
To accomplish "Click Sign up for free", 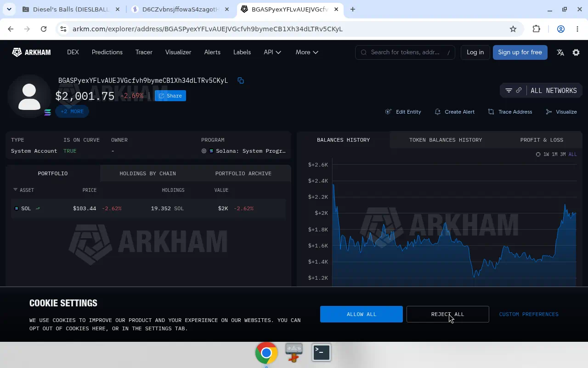I will [x=520, y=52].
